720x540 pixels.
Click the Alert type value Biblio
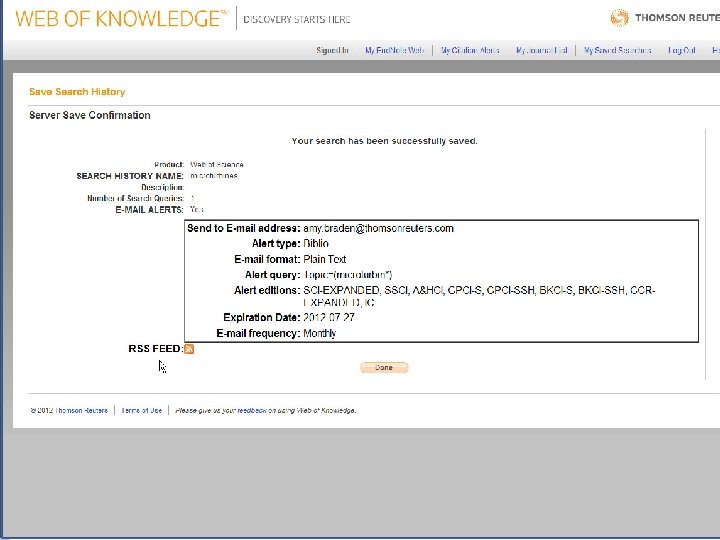(316, 243)
